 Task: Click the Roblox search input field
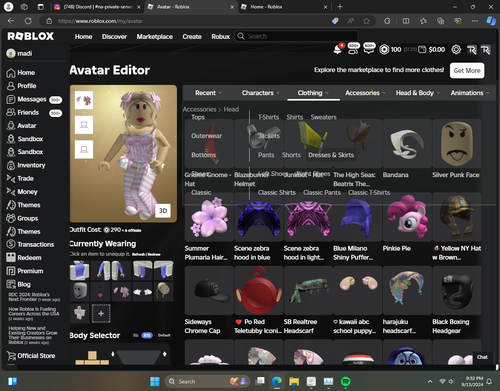point(296,36)
